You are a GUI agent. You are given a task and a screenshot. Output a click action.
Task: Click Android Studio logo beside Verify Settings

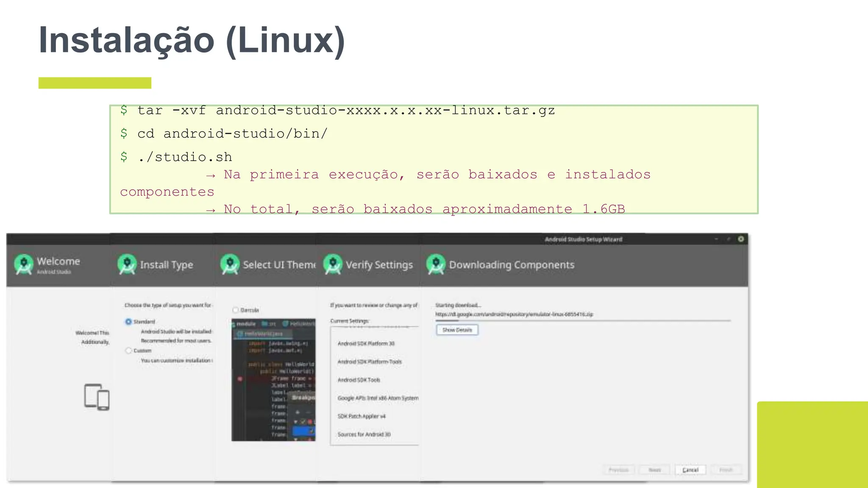coord(333,264)
